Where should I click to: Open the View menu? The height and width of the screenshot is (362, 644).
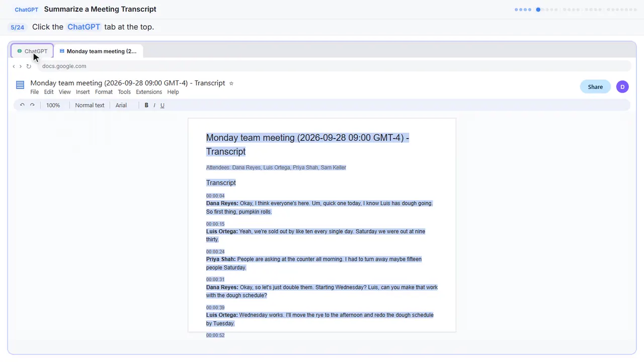(x=65, y=92)
